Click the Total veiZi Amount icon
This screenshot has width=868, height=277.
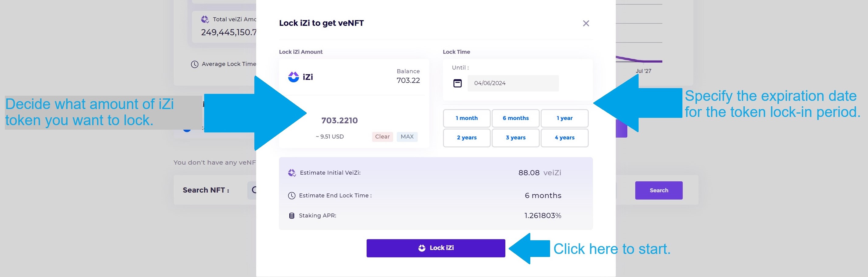[205, 19]
